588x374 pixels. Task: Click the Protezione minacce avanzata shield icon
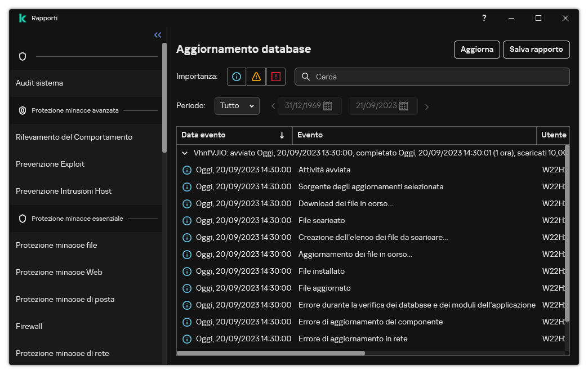[24, 110]
